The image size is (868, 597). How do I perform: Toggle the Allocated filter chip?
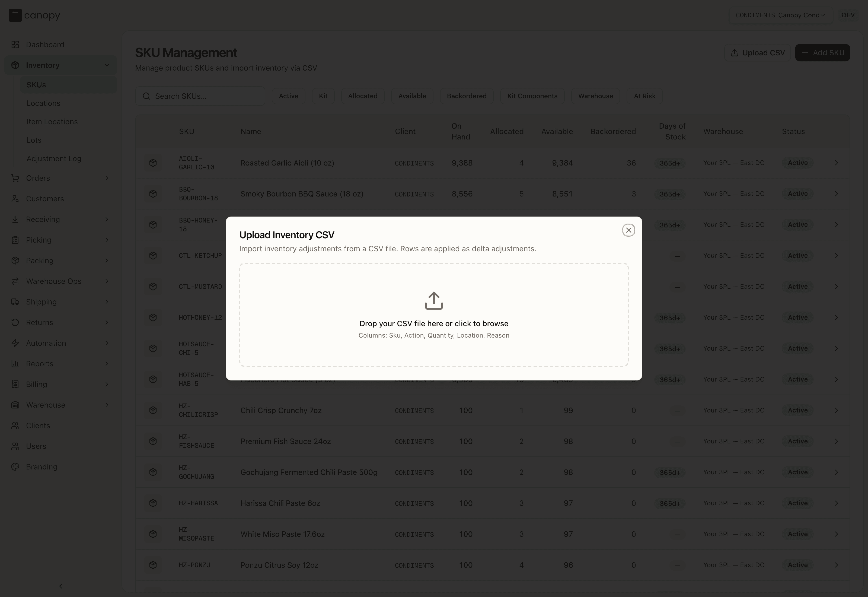tap(363, 96)
